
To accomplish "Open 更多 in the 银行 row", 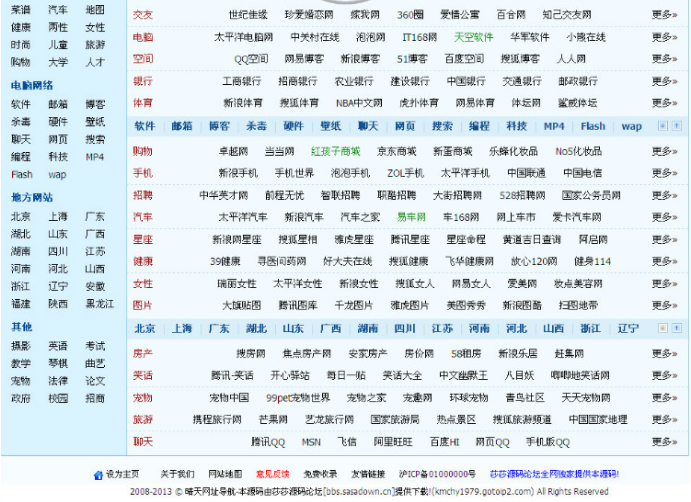I will coord(664,81).
